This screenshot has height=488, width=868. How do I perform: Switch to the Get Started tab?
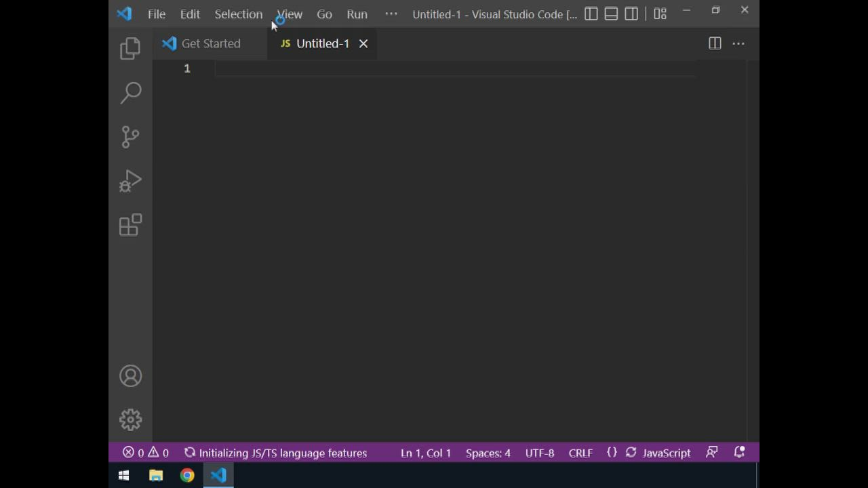point(210,43)
